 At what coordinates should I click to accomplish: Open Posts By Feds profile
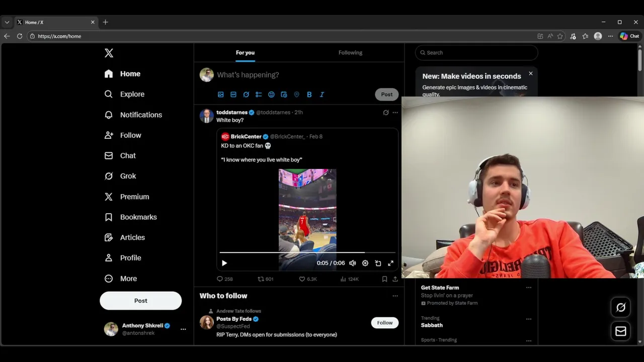click(x=234, y=319)
